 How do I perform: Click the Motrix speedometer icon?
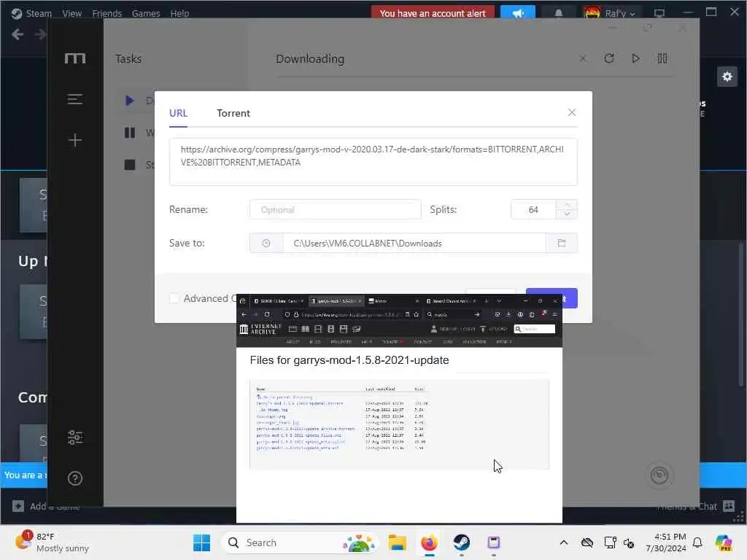(659, 475)
